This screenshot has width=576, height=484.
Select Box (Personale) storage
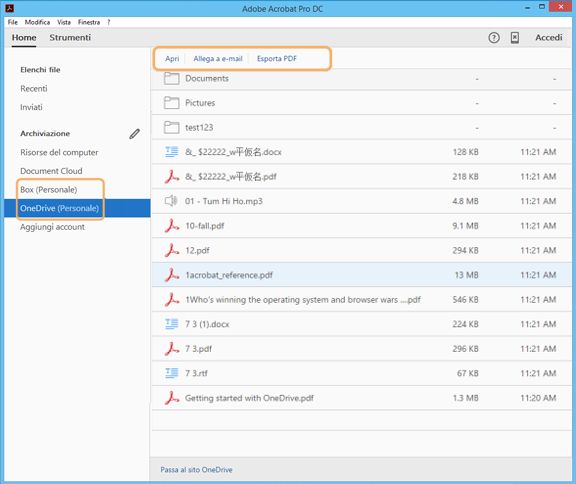tap(48, 190)
